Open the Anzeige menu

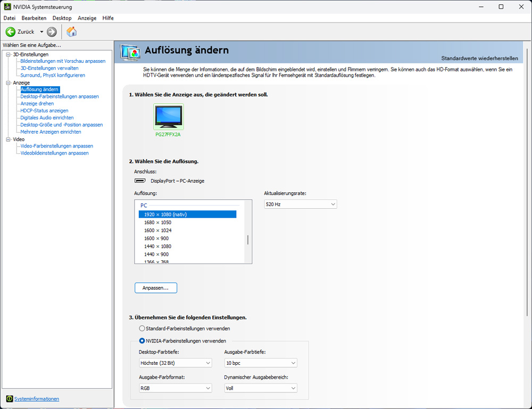pyautogui.click(x=87, y=18)
